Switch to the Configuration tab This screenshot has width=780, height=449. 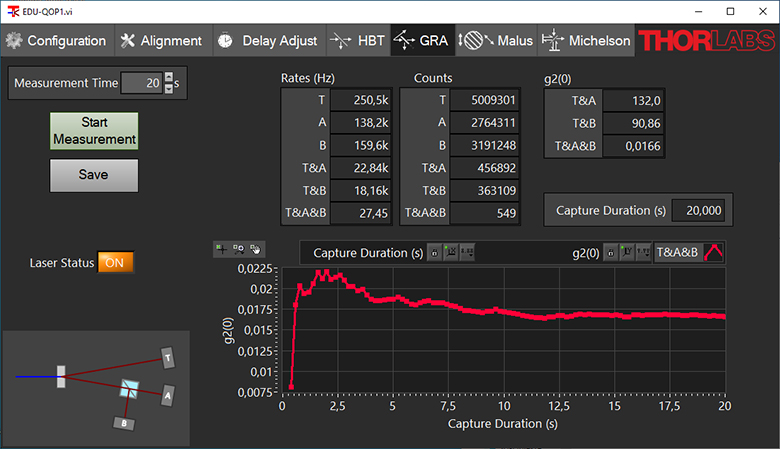click(x=56, y=41)
